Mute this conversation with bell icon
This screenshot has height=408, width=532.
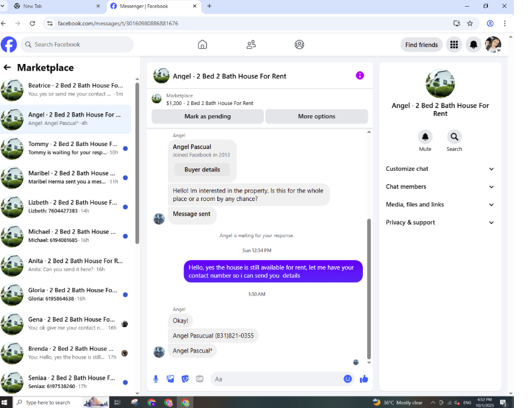point(425,137)
